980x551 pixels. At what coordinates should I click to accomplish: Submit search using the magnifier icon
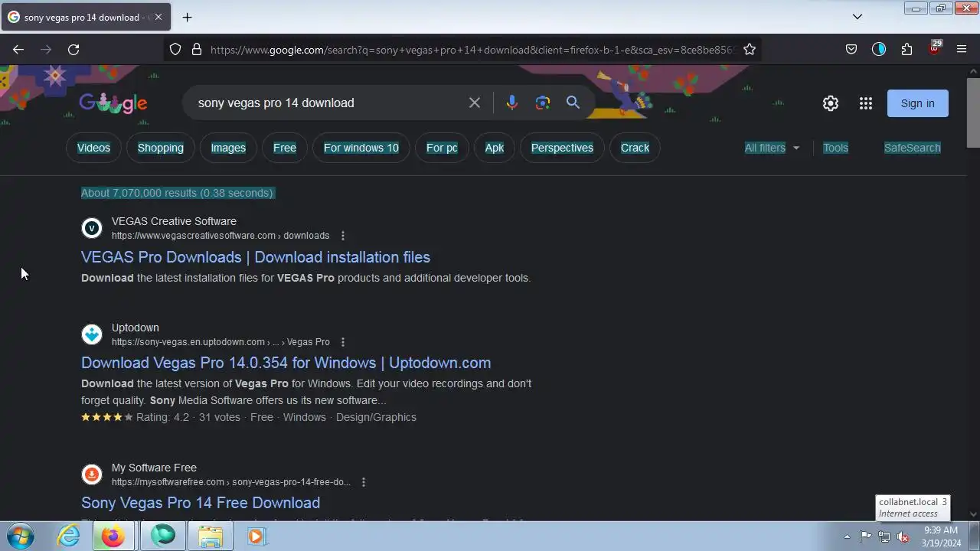point(573,103)
